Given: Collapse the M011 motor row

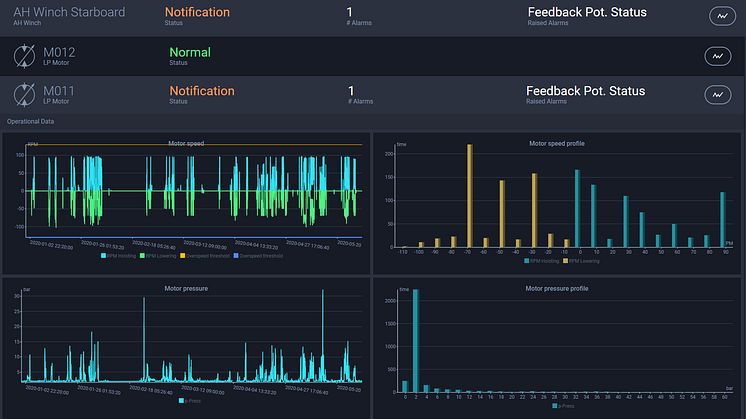Looking at the screenshot, I should tap(372, 95).
